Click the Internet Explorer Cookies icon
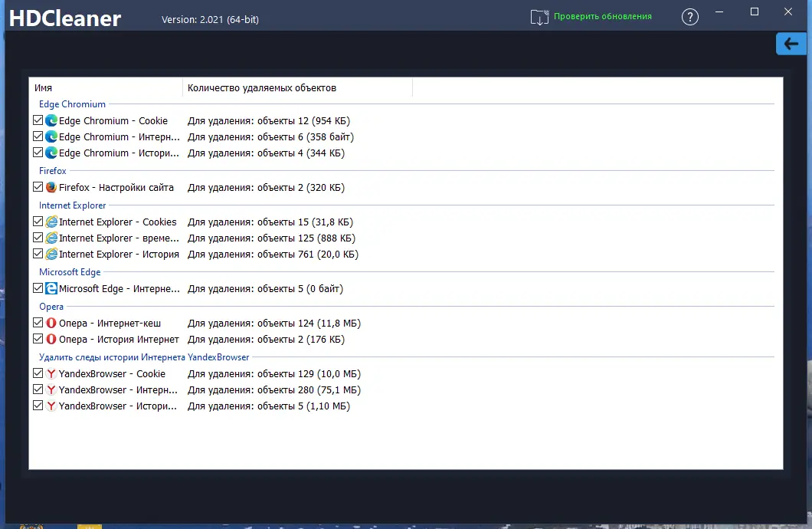This screenshot has height=529, width=812. 51,222
